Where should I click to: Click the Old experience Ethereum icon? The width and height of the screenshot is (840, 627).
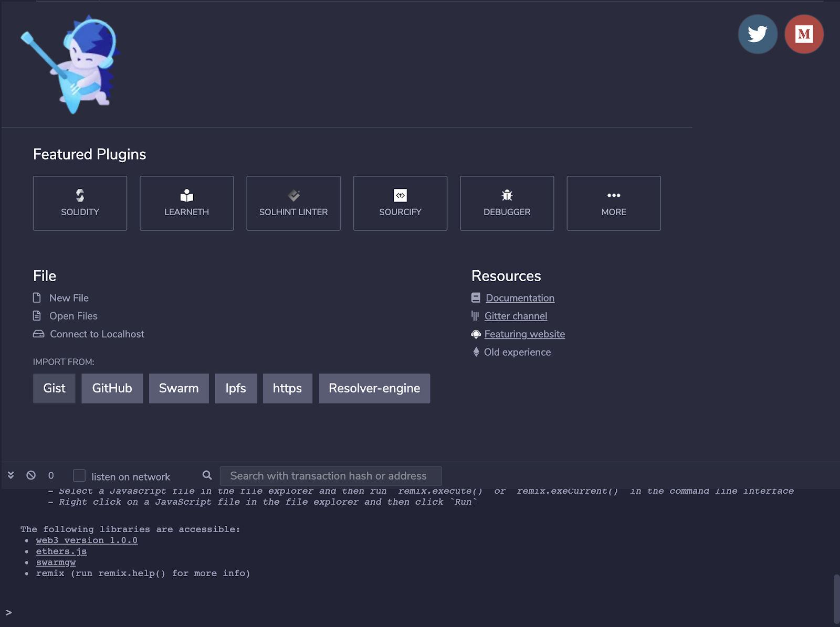pos(476,352)
